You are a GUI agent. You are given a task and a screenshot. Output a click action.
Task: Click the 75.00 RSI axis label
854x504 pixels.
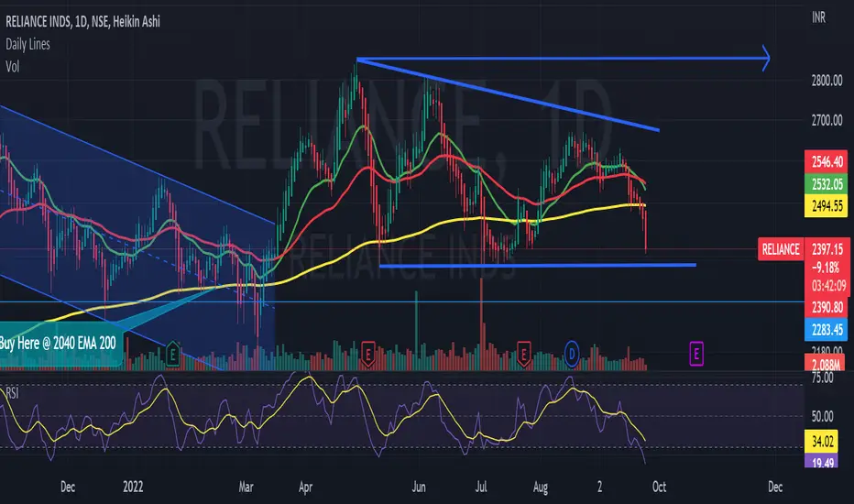[823, 378]
